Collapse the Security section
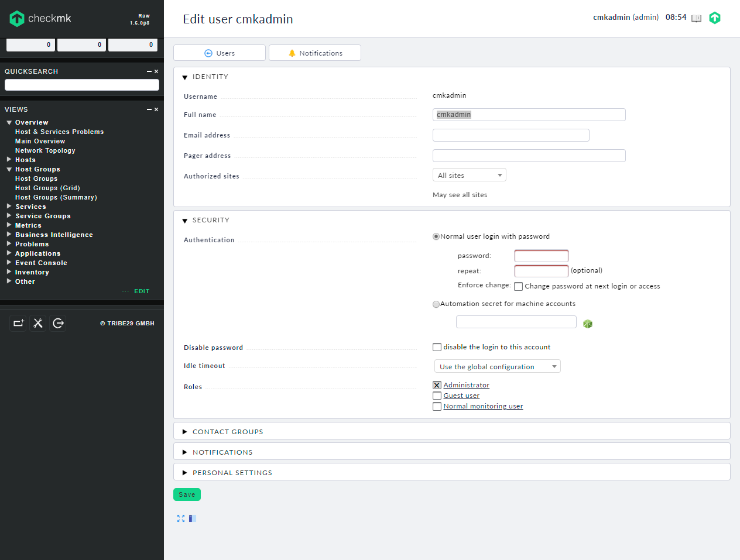The width and height of the screenshot is (740, 560). pyautogui.click(x=185, y=221)
